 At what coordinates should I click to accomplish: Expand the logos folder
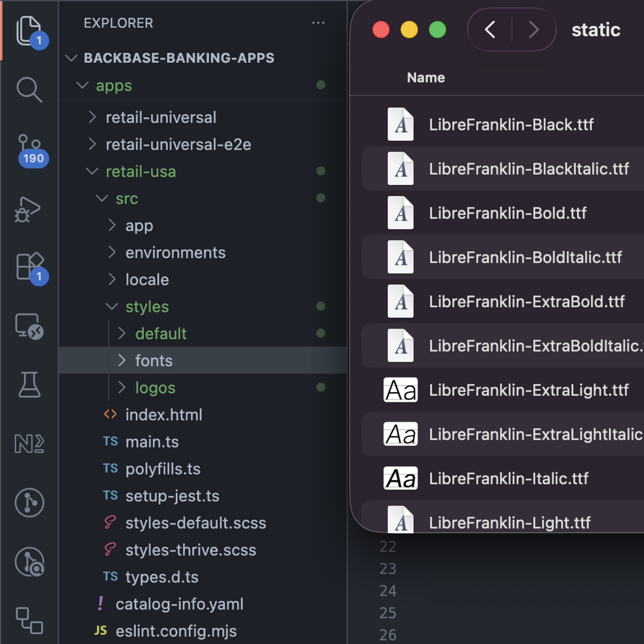(122, 387)
